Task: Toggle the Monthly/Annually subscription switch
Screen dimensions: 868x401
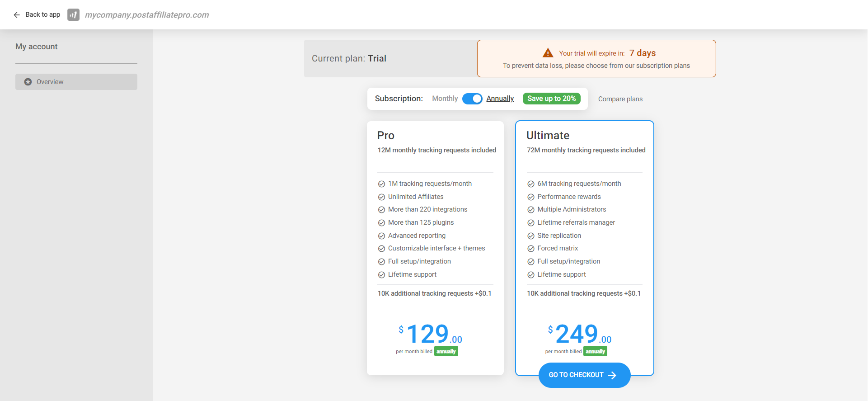Action: [x=472, y=99]
